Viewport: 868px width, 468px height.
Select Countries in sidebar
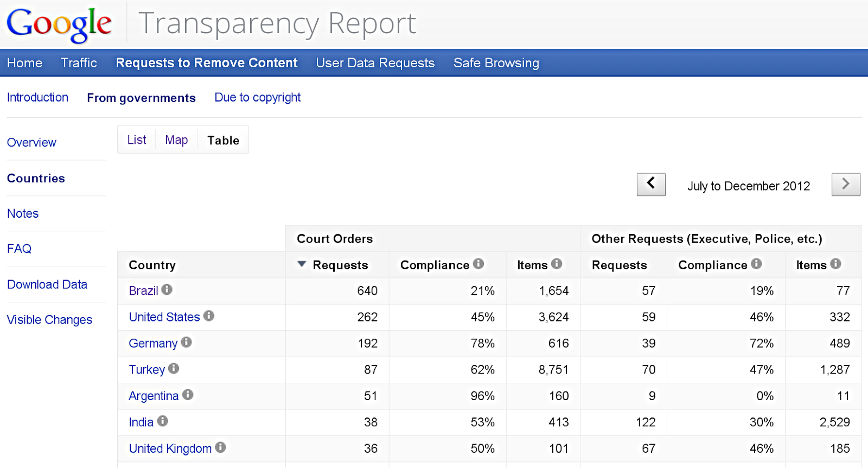point(36,178)
